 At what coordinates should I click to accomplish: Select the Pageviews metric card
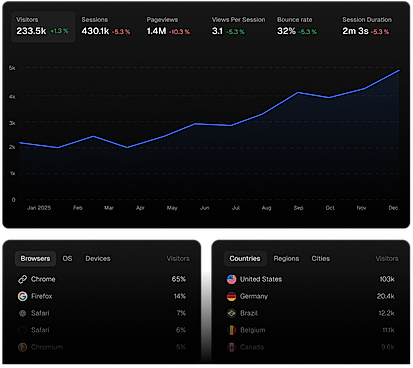(x=168, y=26)
